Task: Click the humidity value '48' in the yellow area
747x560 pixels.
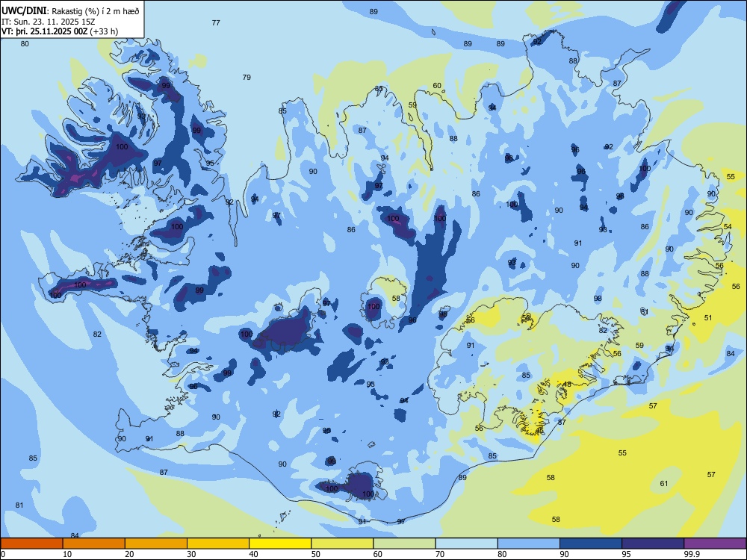Action: 567,385
